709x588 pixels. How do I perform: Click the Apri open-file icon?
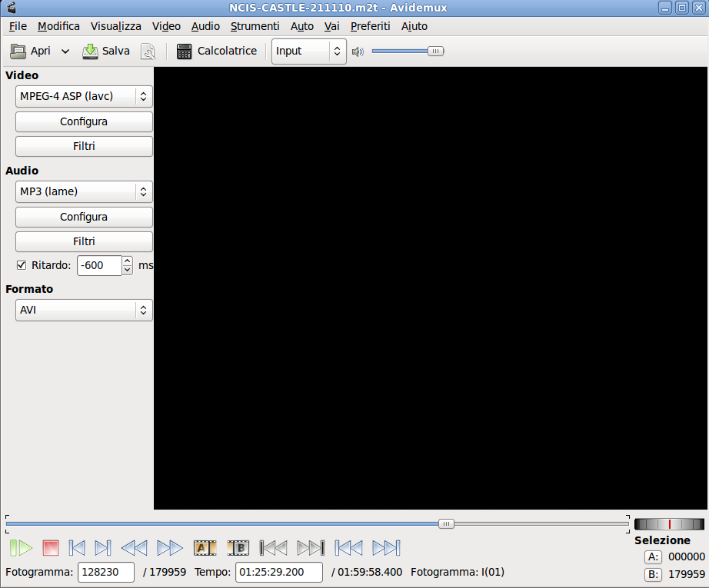pos(18,51)
